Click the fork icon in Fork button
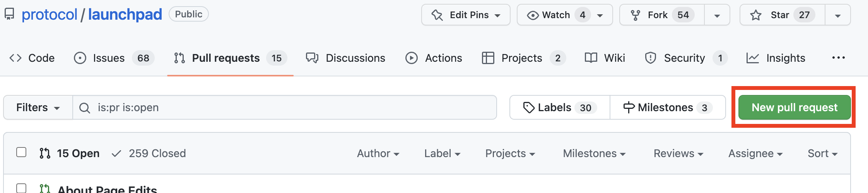This screenshot has height=193, width=868. (635, 15)
